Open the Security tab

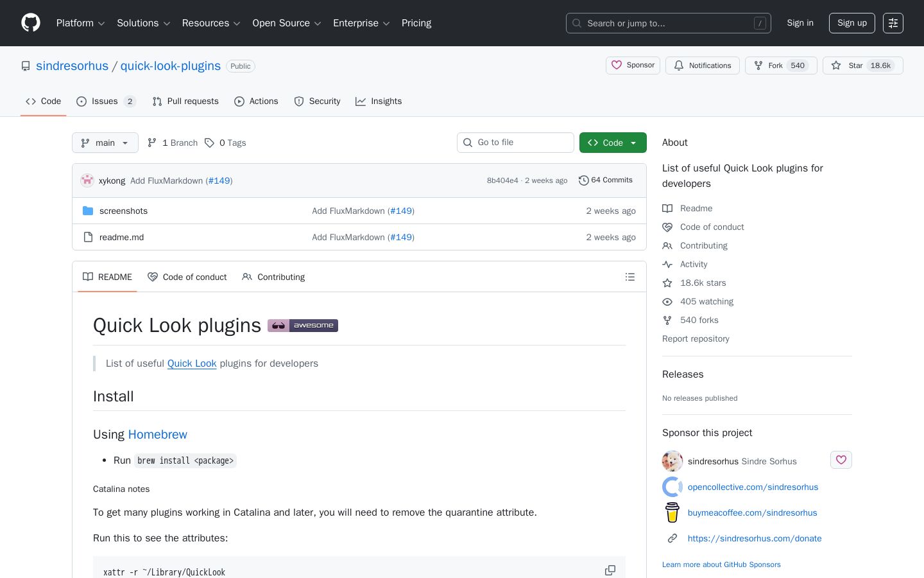[x=317, y=101]
